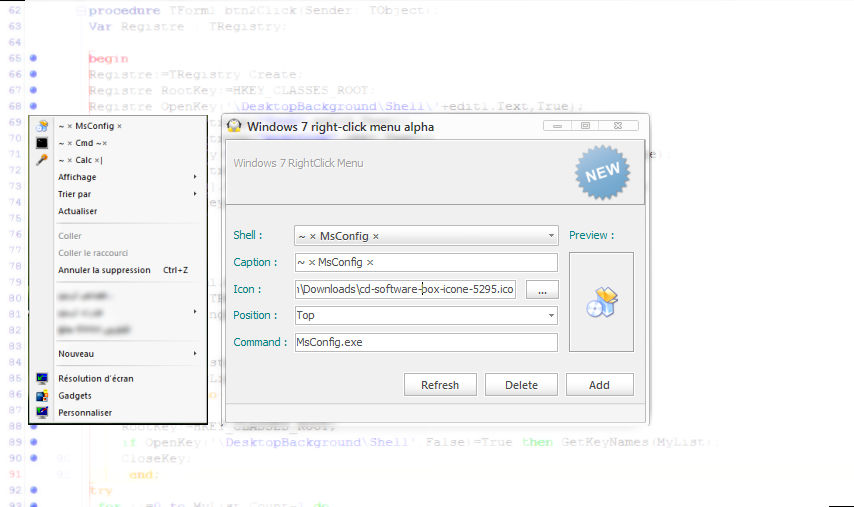The image size is (854, 507).
Task: Click the blue NEW badge
Action: click(x=602, y=172)
